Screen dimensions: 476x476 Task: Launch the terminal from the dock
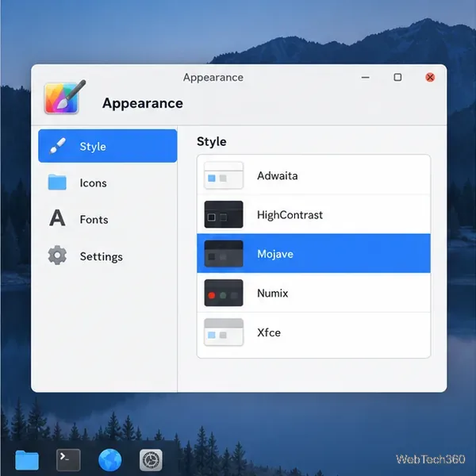[x=68, y=460]
